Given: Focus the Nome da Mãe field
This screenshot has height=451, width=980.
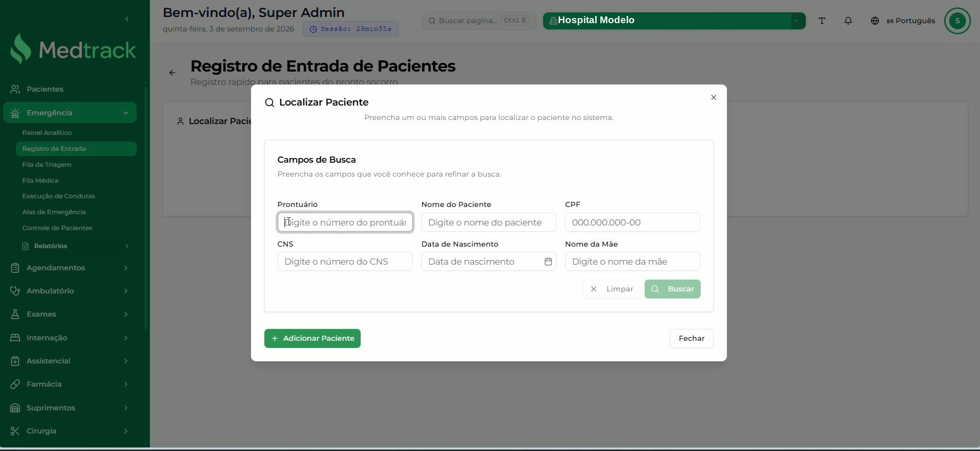Looking at the screenshot, I should pos(633,262).
